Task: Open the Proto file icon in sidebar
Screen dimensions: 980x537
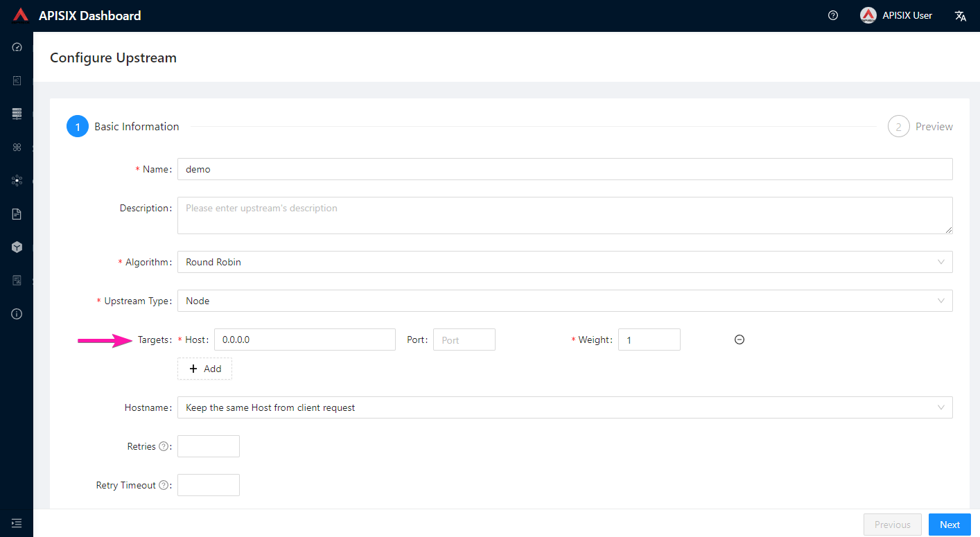Action: click(x=17, y=213)
